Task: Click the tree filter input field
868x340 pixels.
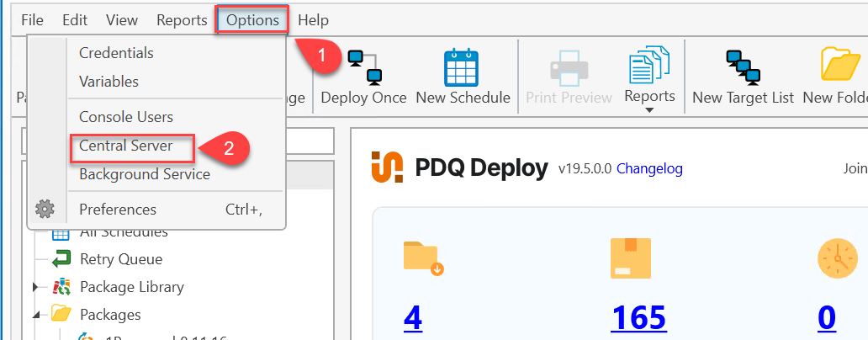Action: point(177,141)
